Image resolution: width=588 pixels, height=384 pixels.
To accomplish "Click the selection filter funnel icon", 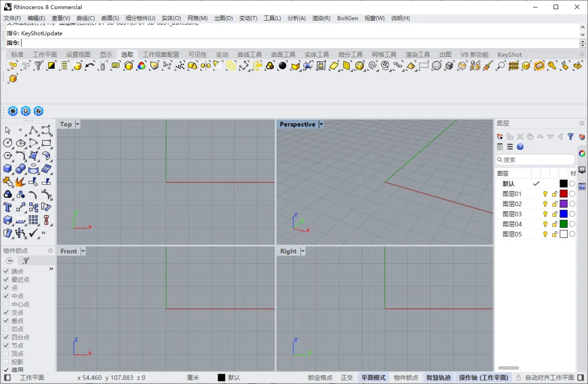I will 38,66.
